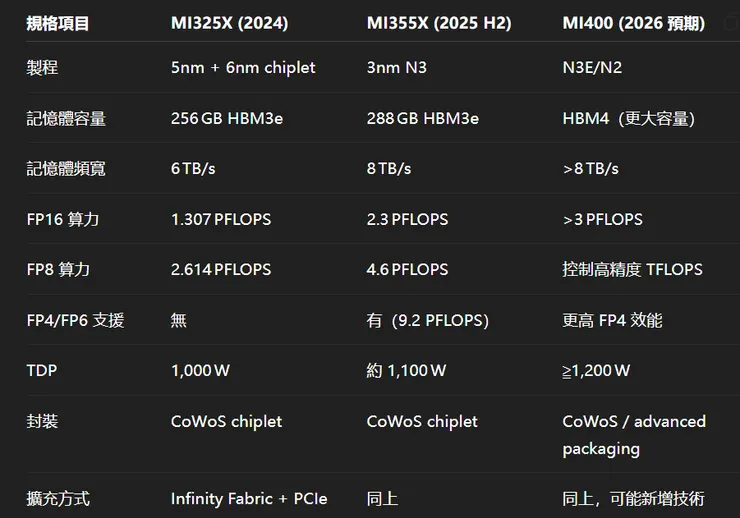The height and width of the screenshot is (518, 740).
Task: Select the MI355X (2025 H2) column header
Action: tap(439, 23)
